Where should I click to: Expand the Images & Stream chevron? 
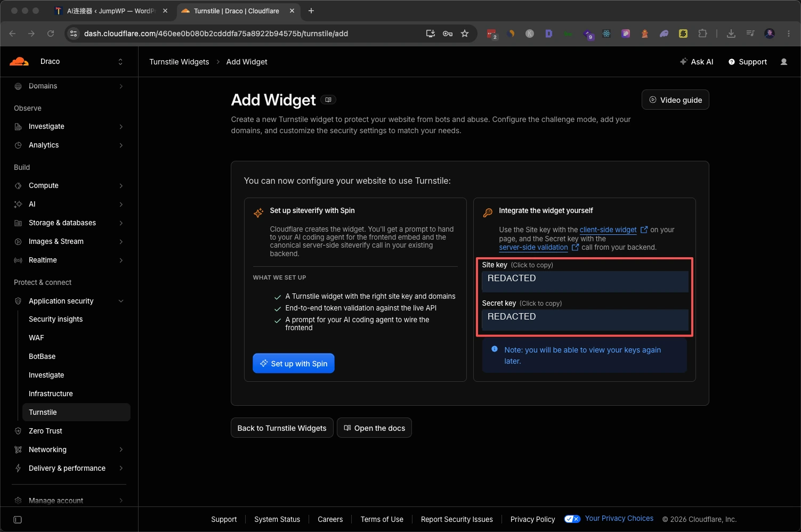point(121,242)
